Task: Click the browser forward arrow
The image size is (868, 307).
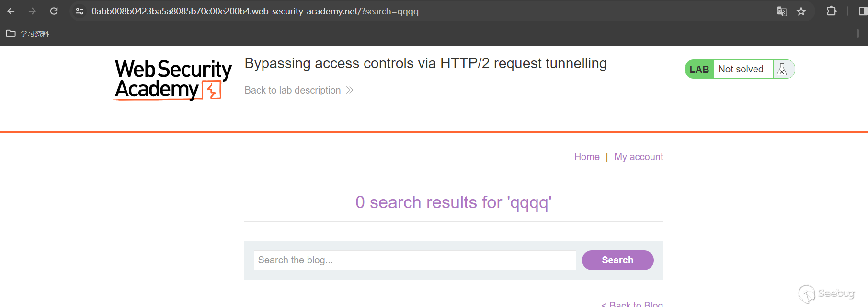Action: [x=32, y=11]
